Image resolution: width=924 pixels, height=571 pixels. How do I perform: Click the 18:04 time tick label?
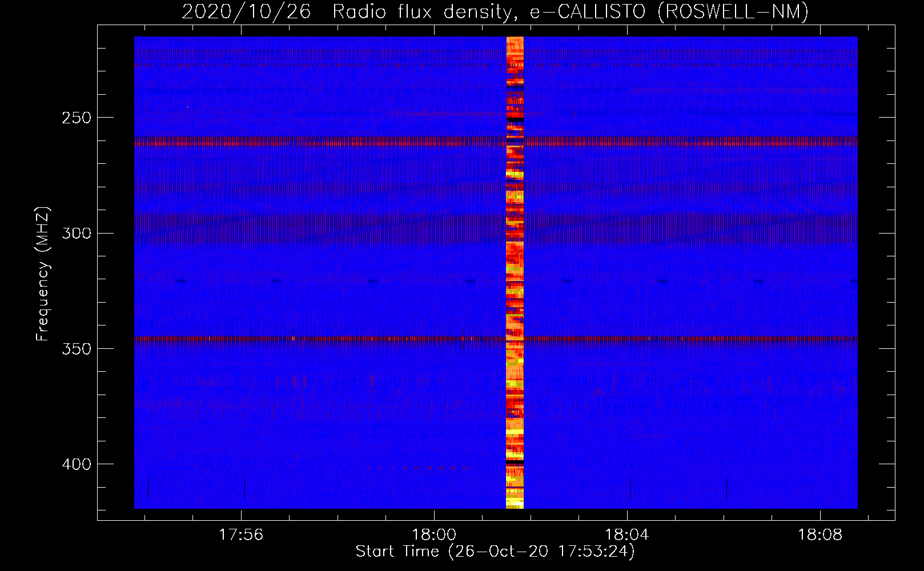627,535
